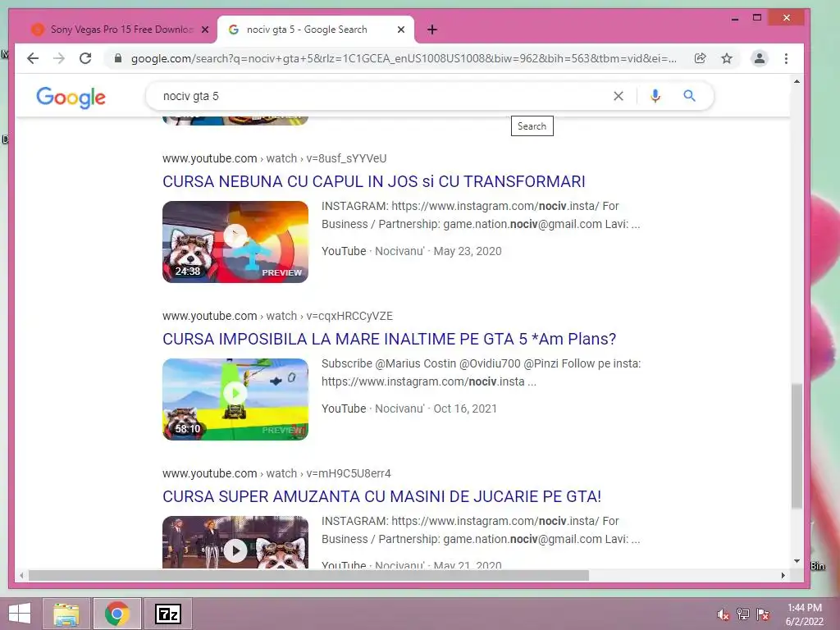This screenshot has width=840, height=630.
Task: Click the forward navigation arrow
Action: pyautogui.click(x=59, y=58)
